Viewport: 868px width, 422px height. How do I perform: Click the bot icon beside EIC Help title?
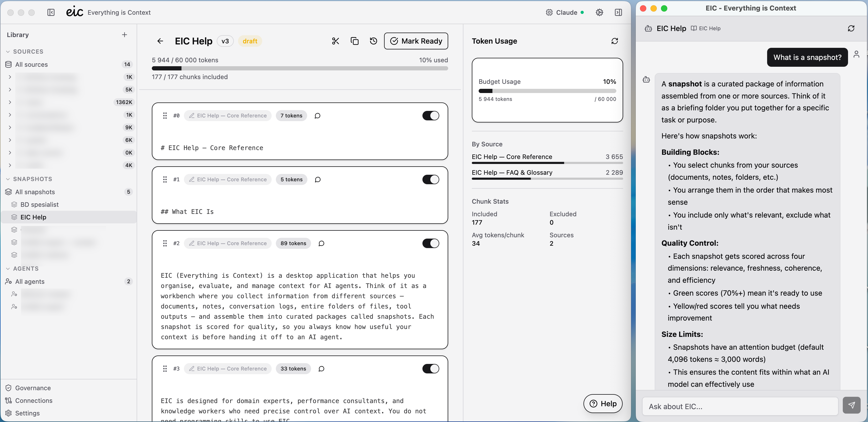pos(648,29)
